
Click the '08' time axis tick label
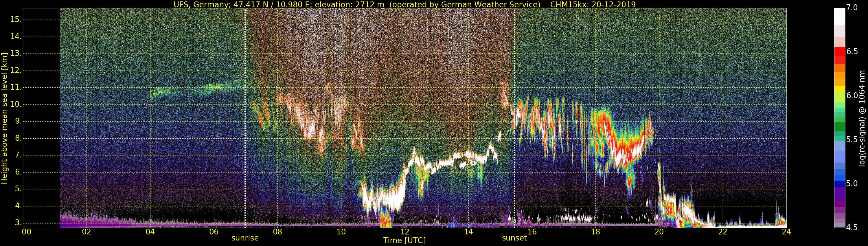tap(277, 232)
